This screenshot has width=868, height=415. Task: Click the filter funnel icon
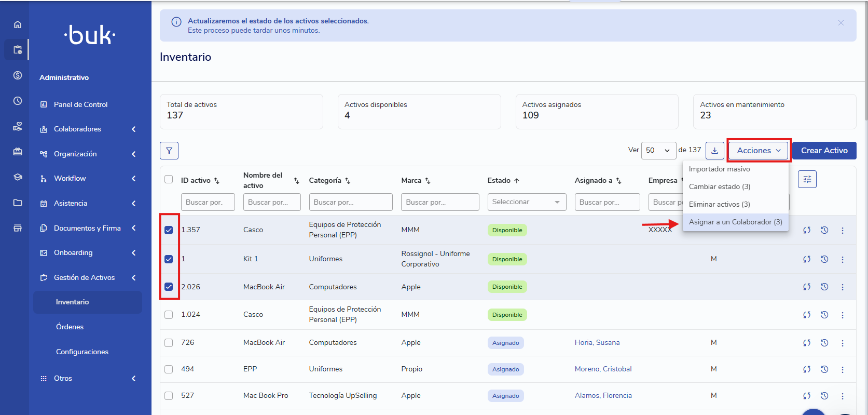169,151
